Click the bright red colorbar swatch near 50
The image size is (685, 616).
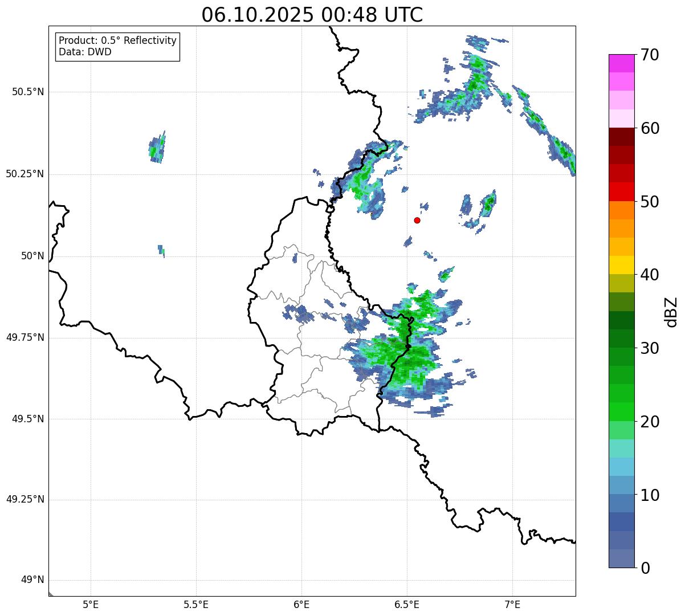tap(622, 191)
